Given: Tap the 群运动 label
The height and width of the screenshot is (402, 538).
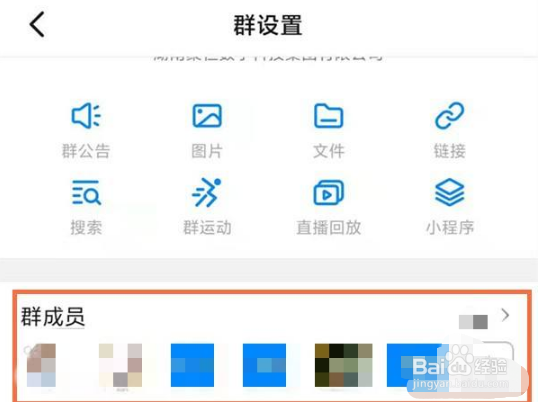Looking at the screenshot, I should [207, 227].
